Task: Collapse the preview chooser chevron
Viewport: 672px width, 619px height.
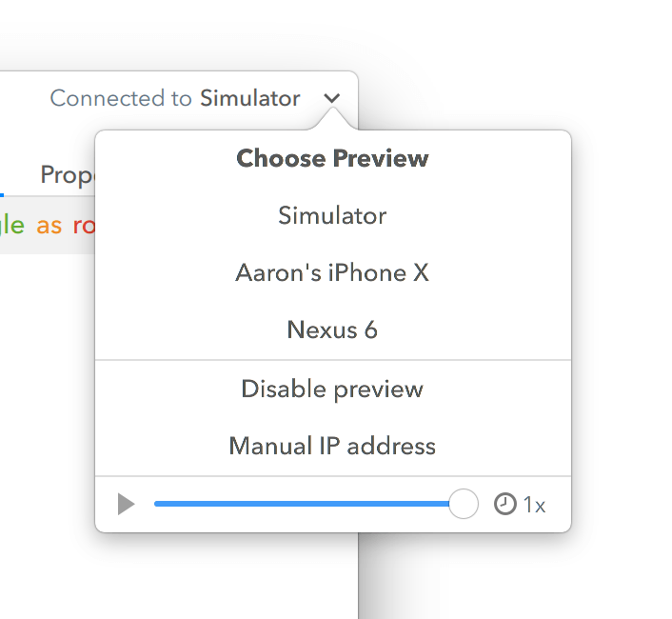Action: point(331,98)
